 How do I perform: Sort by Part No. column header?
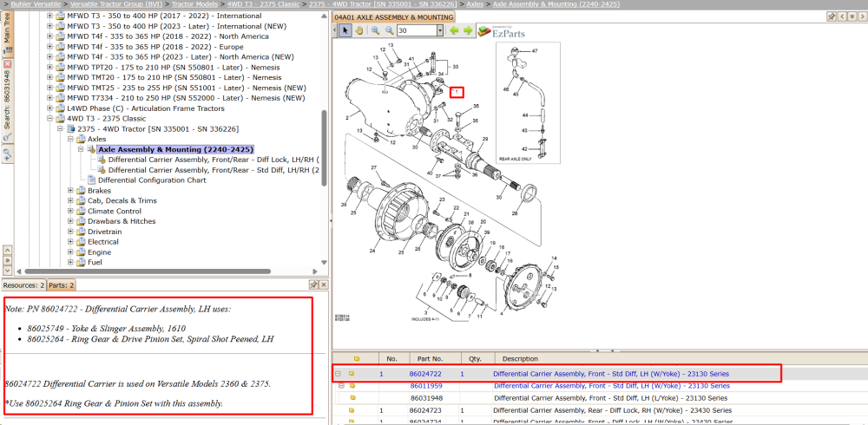(435, 358)
